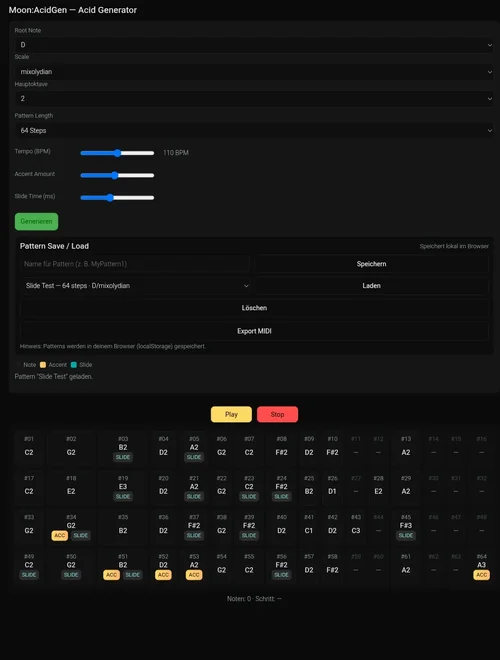Select step #29 with note A2

pyautogui.click(x=406, y=487)
